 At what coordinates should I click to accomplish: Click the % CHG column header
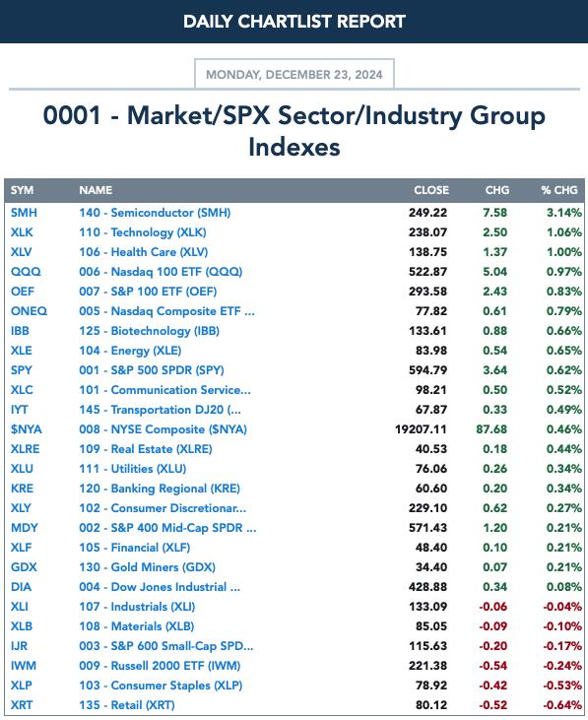tap(559, 190)
